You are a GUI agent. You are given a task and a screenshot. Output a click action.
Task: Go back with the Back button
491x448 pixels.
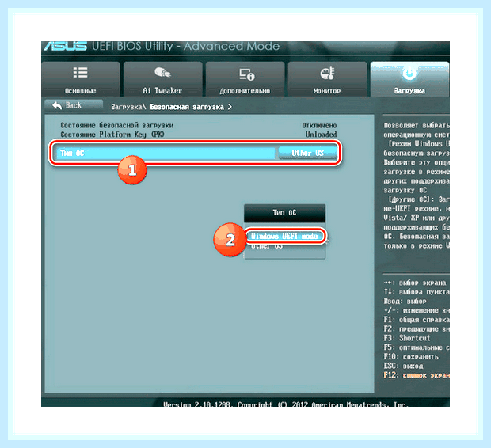74,105
